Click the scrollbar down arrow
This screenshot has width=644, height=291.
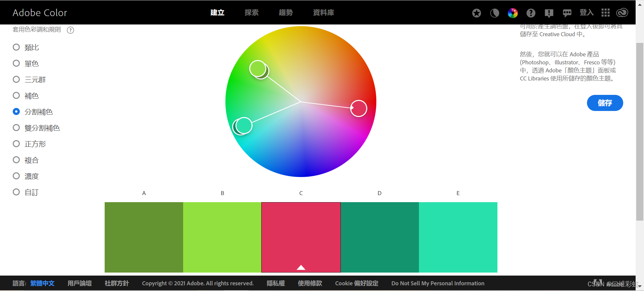640,287
